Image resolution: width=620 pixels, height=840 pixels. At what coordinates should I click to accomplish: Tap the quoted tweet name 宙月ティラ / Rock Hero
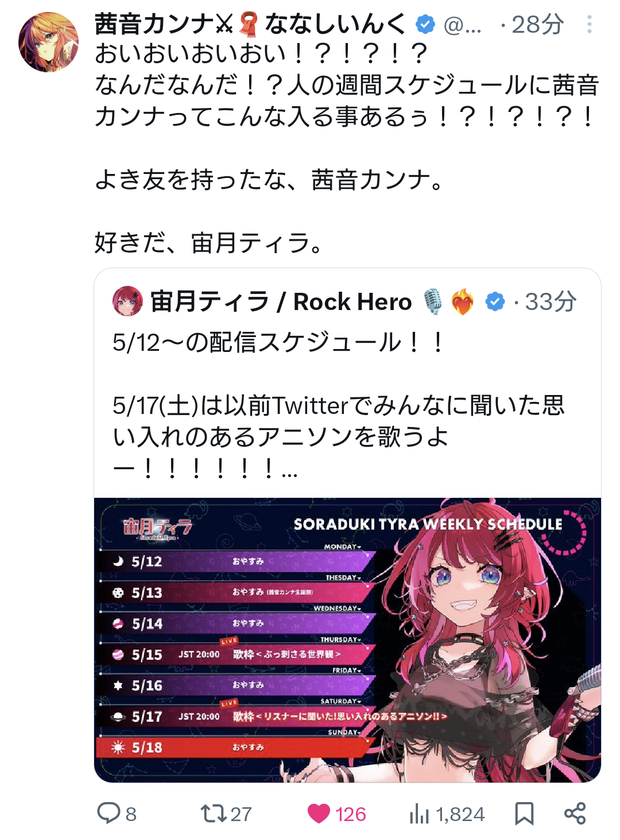tap(281, 301)
